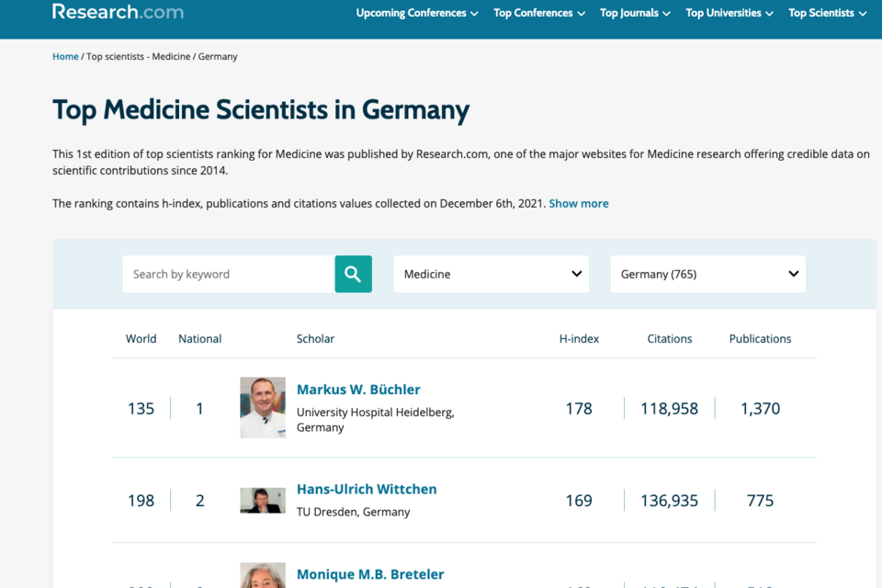Open the Top Journals menu

[x=635, y=13]
